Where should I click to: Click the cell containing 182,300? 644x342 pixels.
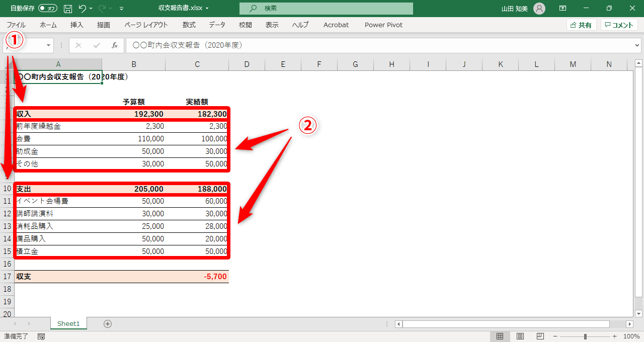pyautogui.click(x=197, y=114)
